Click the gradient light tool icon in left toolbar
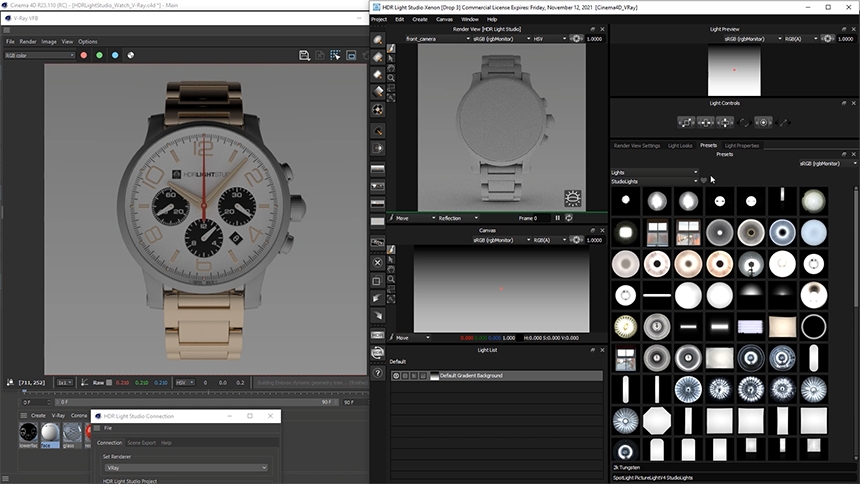Viewport: 860px width, 484px height. click(377, 92)
